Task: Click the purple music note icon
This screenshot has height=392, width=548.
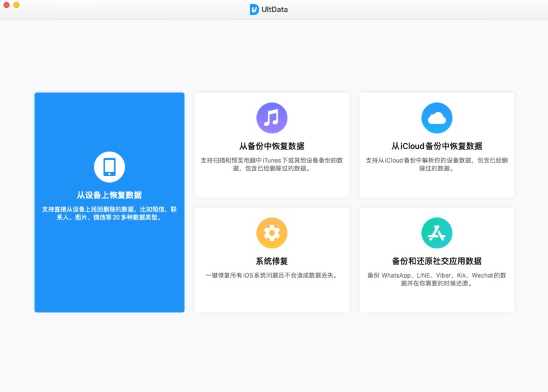Action: click(272, 117)
